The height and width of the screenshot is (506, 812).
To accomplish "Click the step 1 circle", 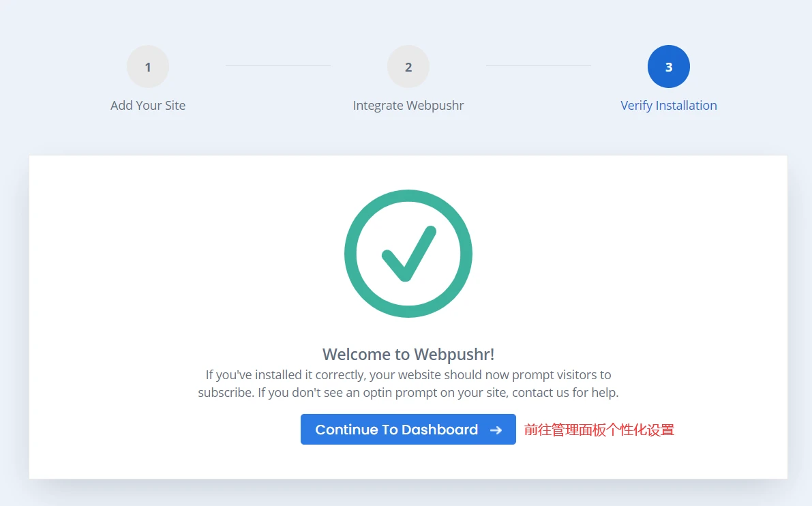I will [x=147, y=67].
